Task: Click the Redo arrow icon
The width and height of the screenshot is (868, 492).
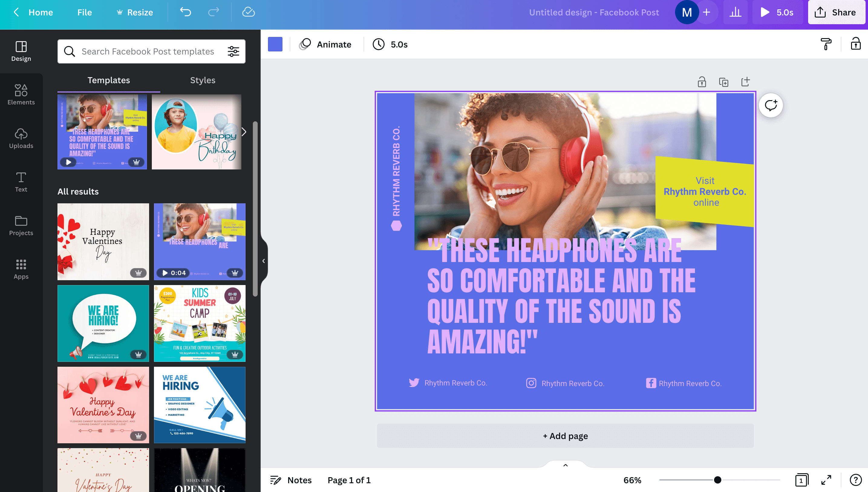Action: (213, 12)
